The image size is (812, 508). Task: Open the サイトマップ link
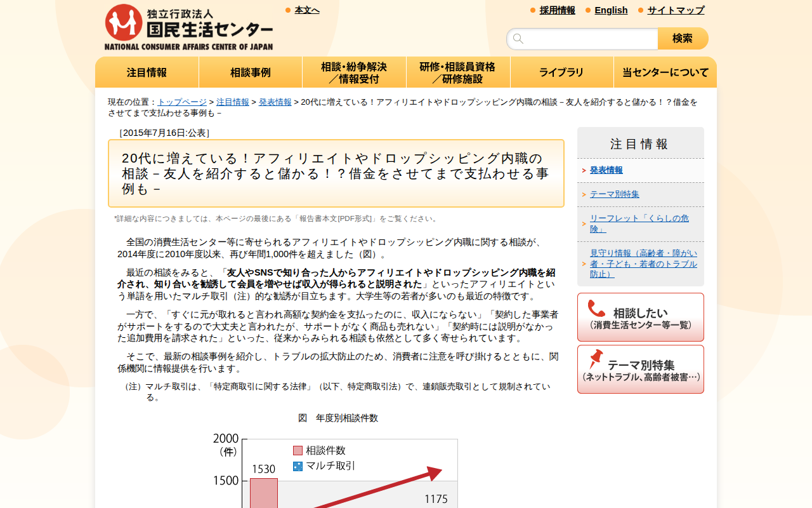coord(676,10)
